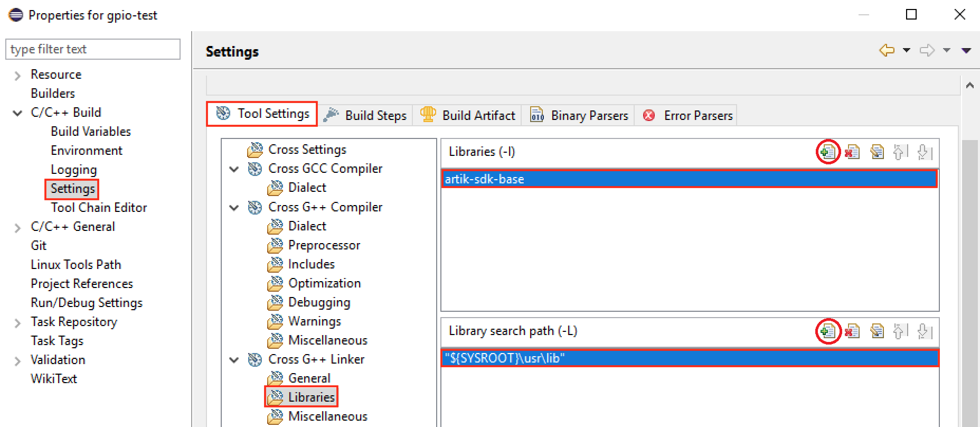Move down entry in Library search path

point(925,331)
